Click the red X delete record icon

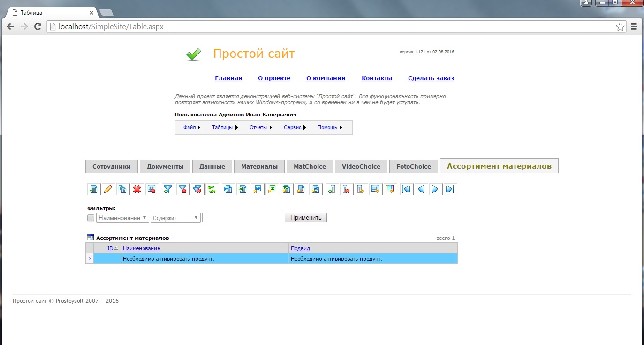[x=137, y=189]
